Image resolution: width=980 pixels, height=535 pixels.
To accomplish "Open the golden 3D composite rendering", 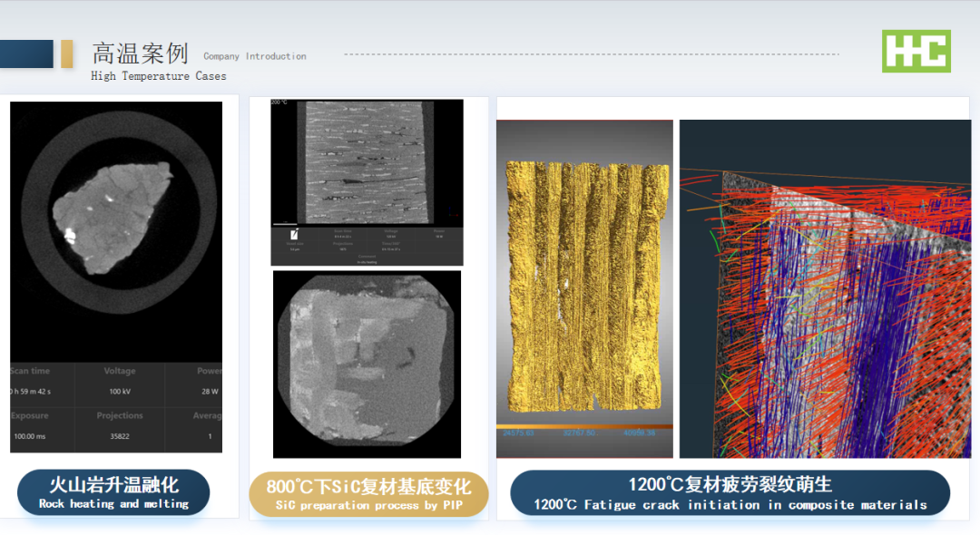I will point(584,288).
